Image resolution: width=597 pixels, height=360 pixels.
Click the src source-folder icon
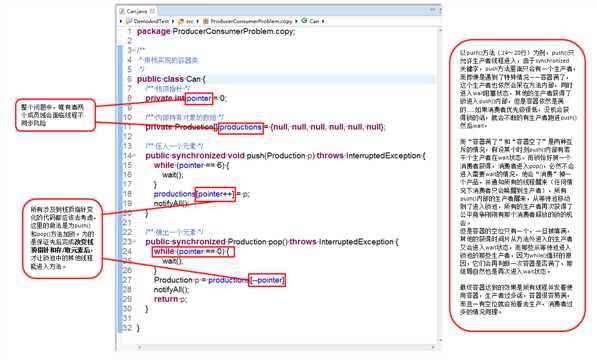[181, 21]
